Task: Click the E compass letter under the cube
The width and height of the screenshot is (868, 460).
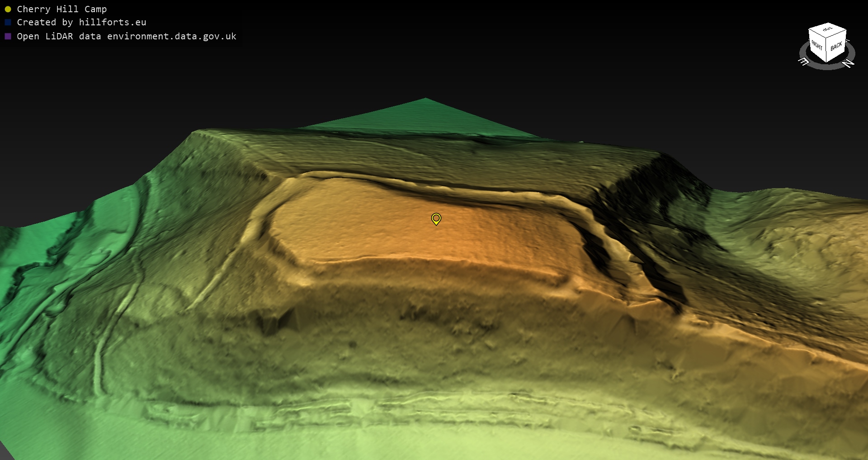Action: click(x=803, y=62)
